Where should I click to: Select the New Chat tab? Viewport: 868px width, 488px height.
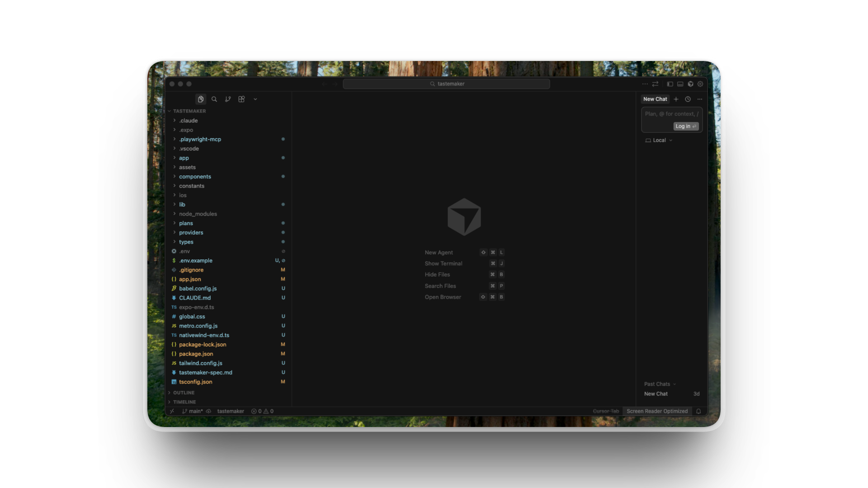pyautogui.click(x=655, y=99)
